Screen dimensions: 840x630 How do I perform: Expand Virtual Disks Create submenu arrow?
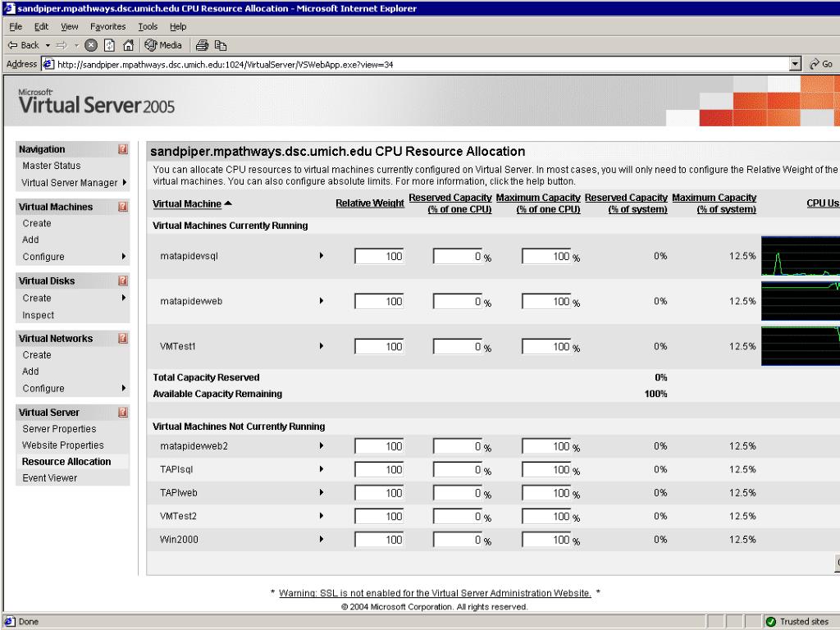click(125, 297)
